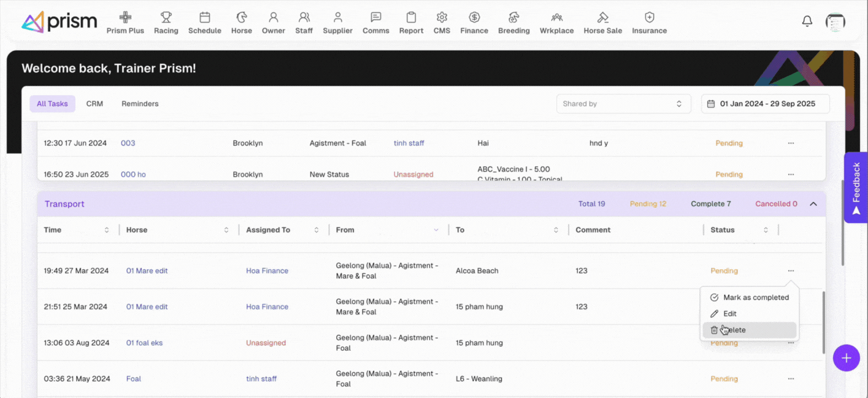Open the Horse Sale gavel icon

point(602,18)
